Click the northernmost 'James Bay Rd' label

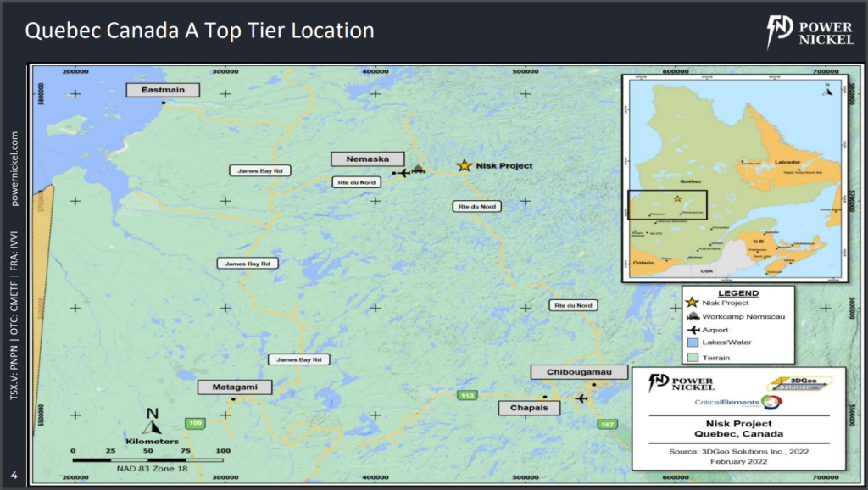click(260, 170)
